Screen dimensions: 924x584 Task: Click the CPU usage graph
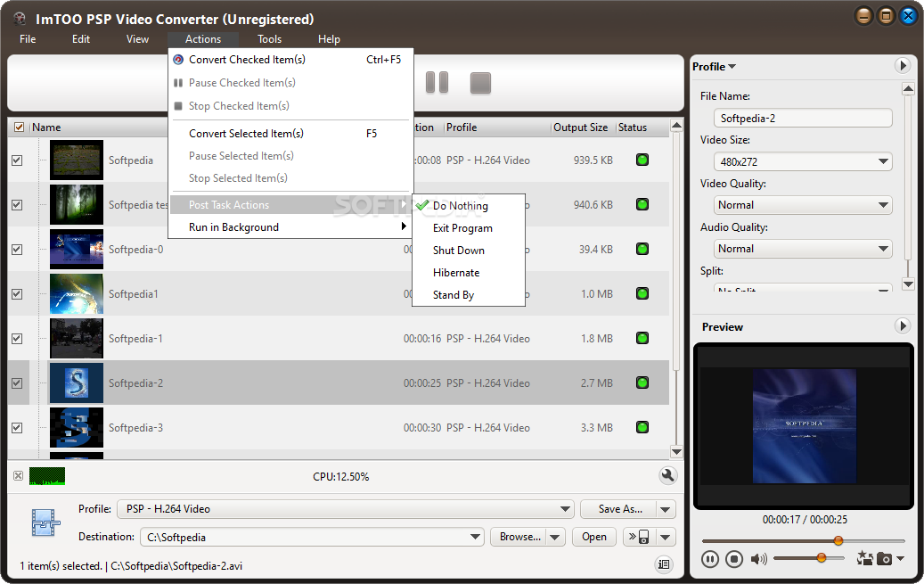[47, 476]
